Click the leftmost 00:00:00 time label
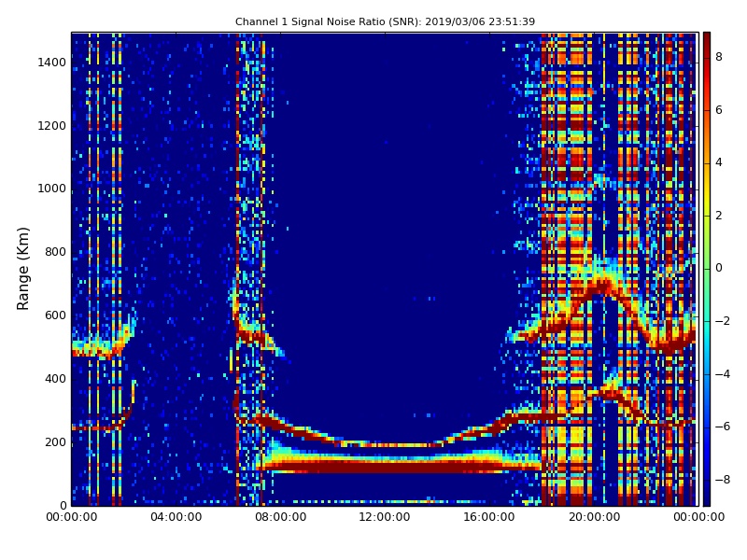Viewport: 747px width, 560px height. point(72,517)
